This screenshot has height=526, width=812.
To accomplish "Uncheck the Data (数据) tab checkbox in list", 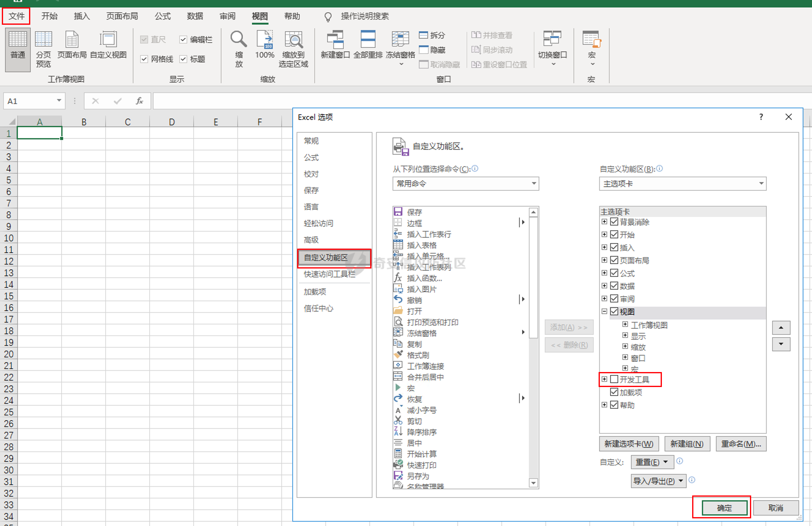I will [x=614, y=286].
